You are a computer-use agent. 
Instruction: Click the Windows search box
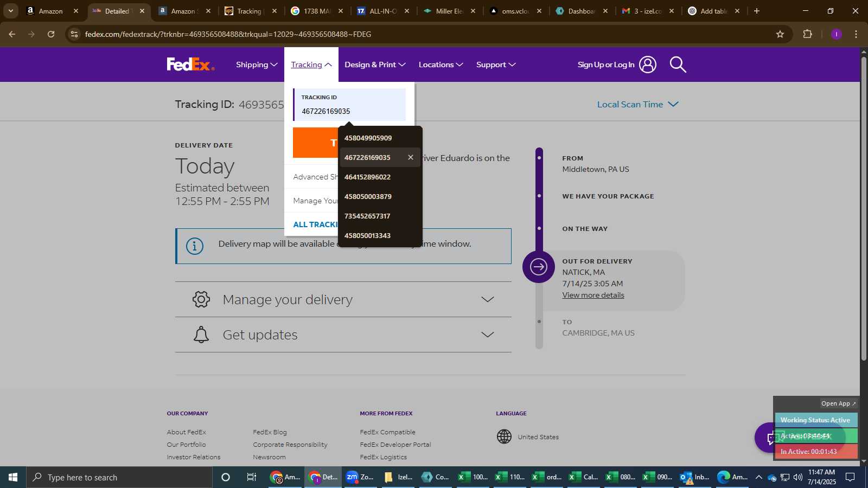tap(119, 477)
